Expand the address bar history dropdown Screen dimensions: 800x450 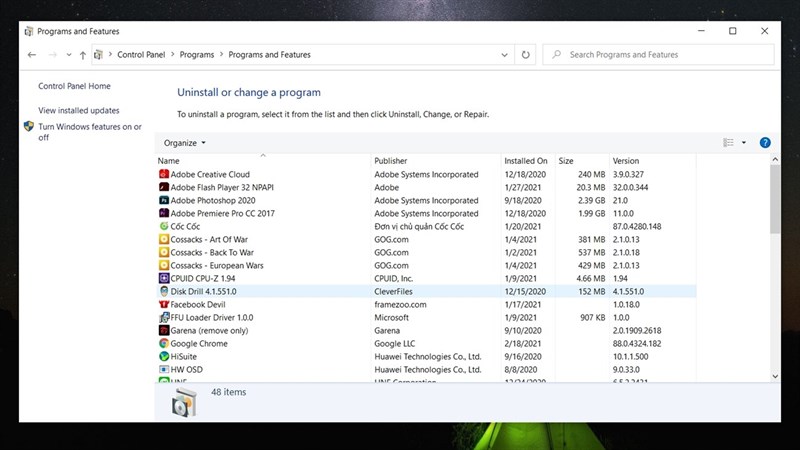point(504,55)
